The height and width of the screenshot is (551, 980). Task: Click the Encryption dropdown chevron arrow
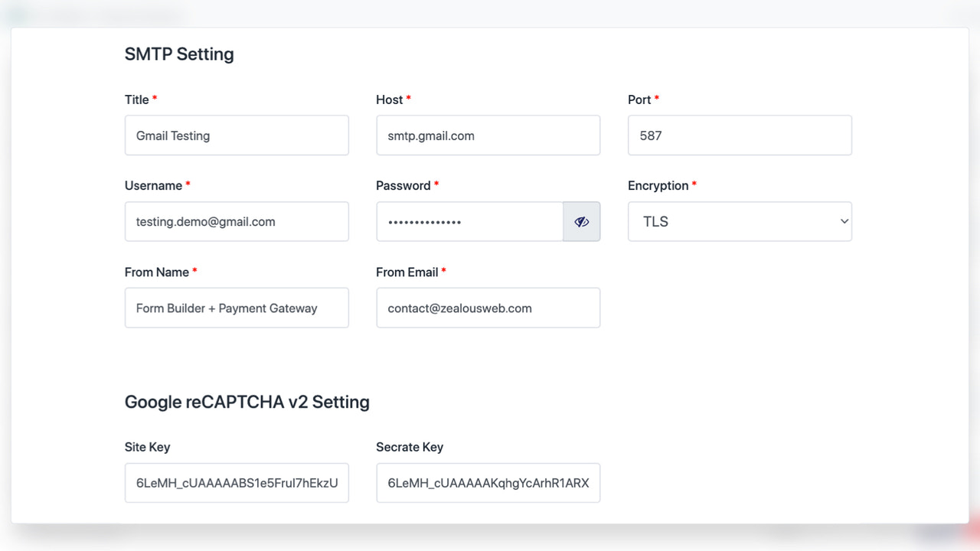842,221
